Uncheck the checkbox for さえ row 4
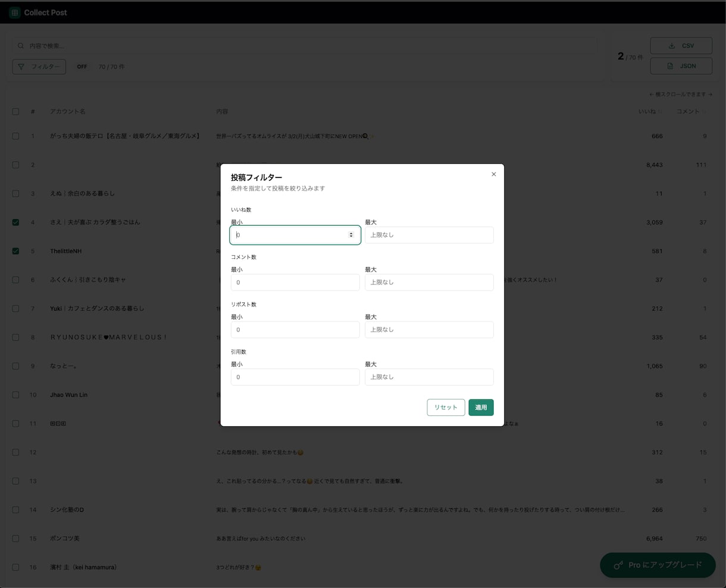The height and width of the screenshot is (588, 726). [15, 223]
